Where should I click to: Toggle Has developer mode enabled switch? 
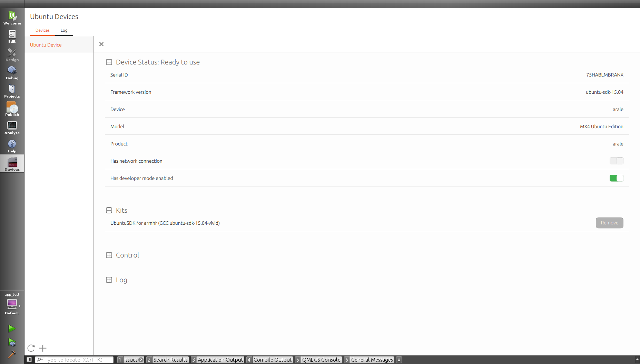(x=616, y=178)
